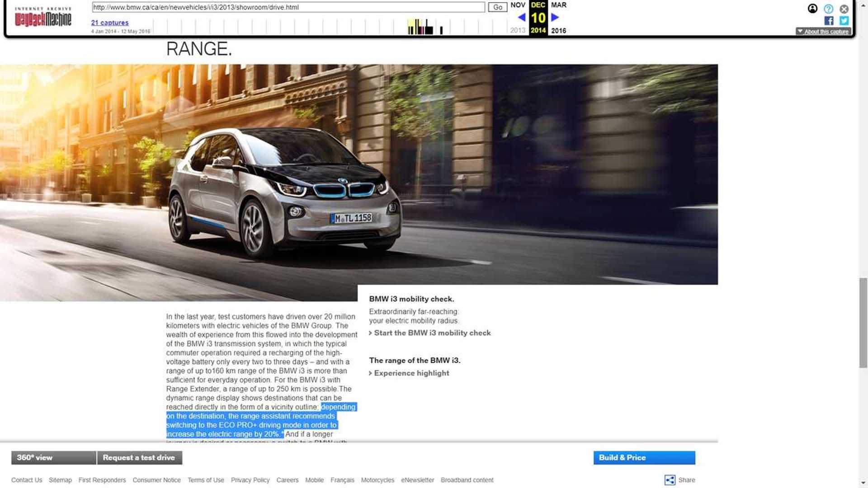Click the Build & Price button
This screenshot has width=868, height=488.
pos(644,458)
